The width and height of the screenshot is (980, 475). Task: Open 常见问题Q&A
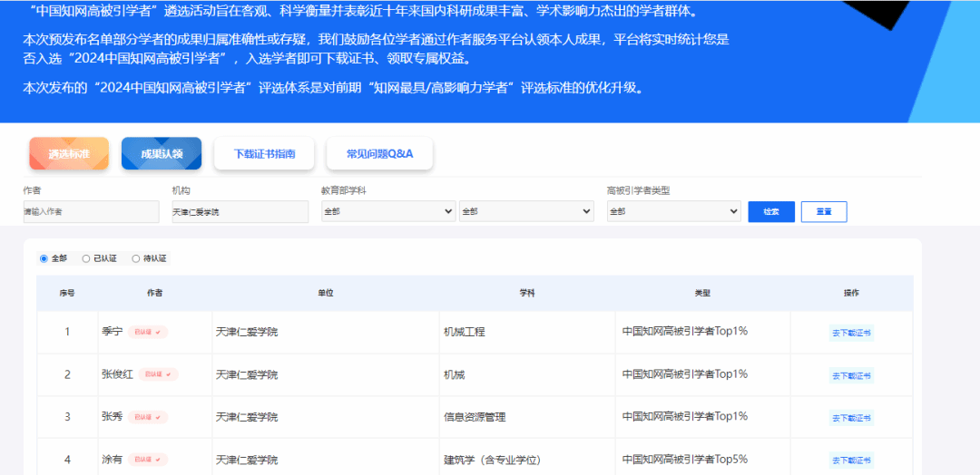(x=379, y=153)
